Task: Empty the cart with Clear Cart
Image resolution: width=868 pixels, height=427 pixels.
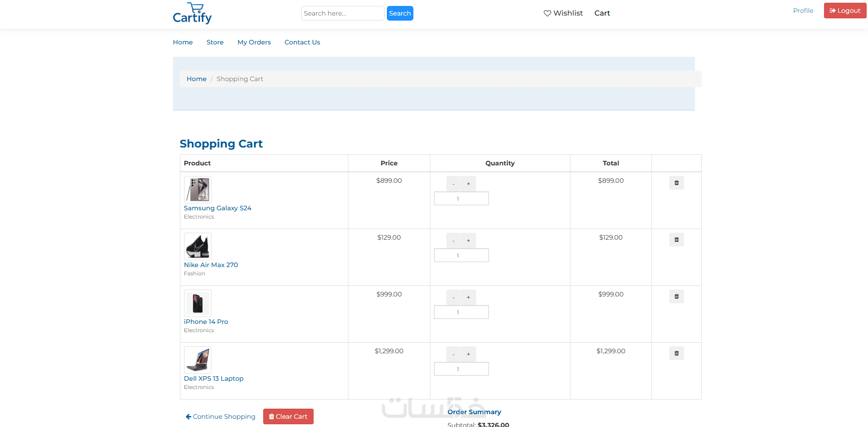Action: click(x=288, y=416)
